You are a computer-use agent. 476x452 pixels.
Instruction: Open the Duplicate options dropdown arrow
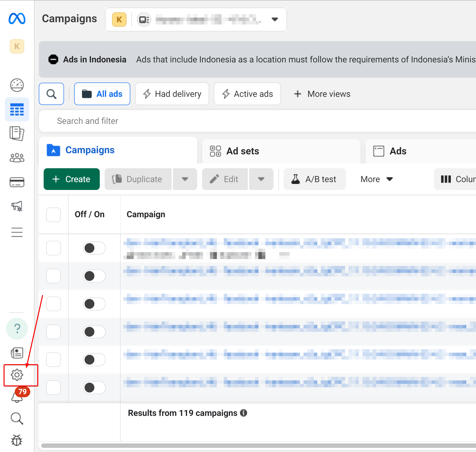click(x=185, y=179)
